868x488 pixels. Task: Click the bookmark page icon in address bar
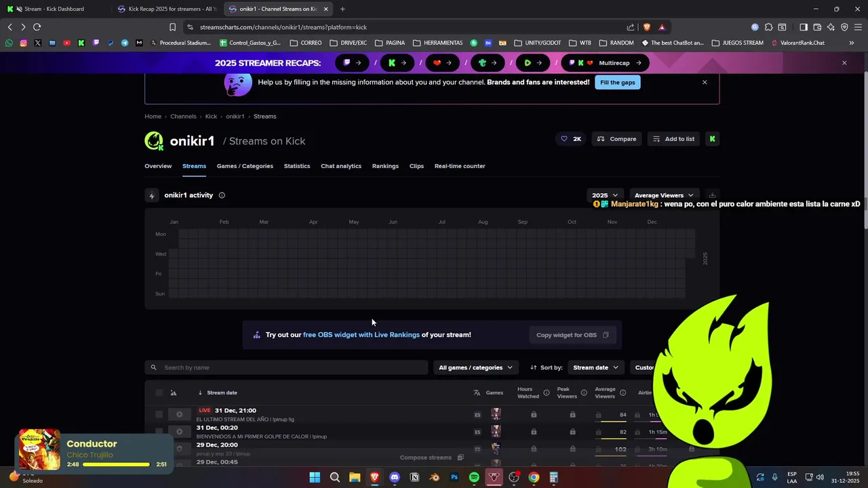point(172,27)
